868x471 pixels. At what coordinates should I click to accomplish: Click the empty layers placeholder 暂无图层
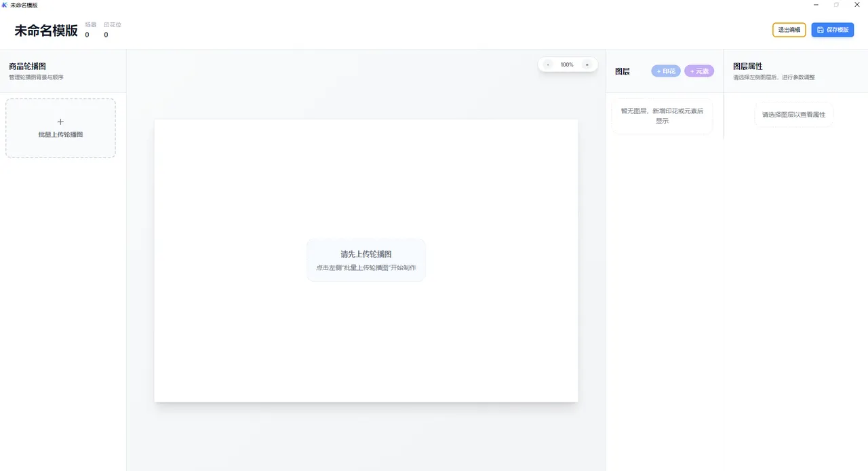point(662,115)
